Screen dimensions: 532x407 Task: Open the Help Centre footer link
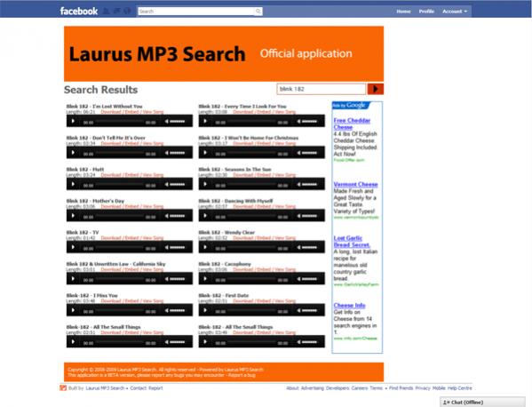(460, 388)
